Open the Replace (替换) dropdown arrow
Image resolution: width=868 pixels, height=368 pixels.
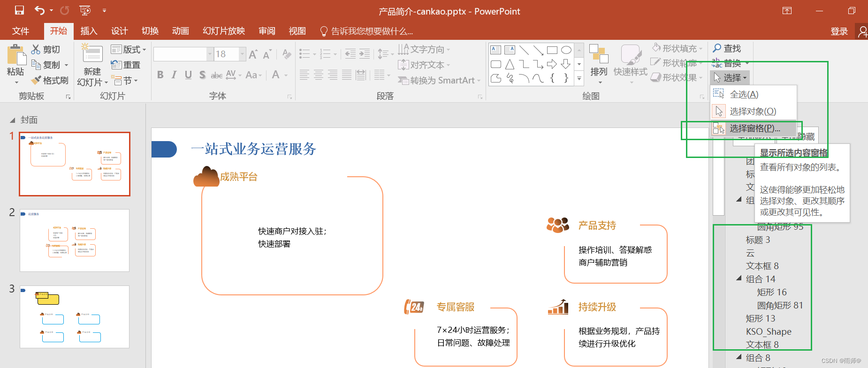[x=747, y=63]
